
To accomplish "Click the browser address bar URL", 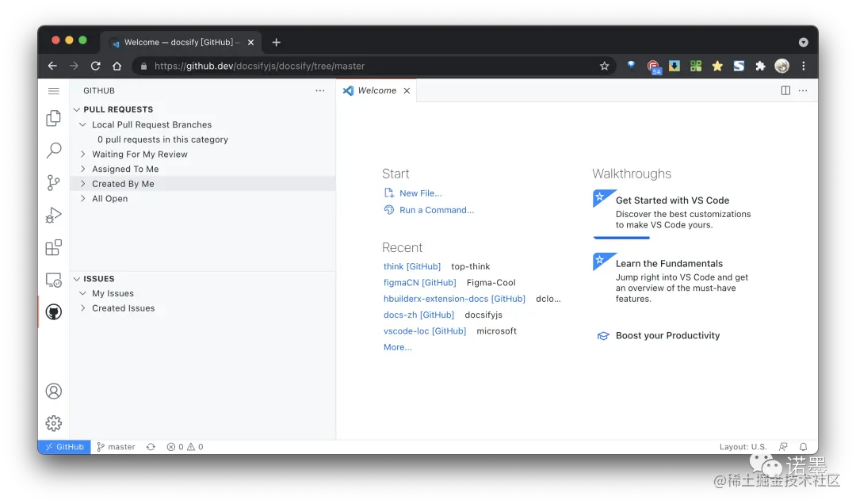I will (x=259, y=66).
